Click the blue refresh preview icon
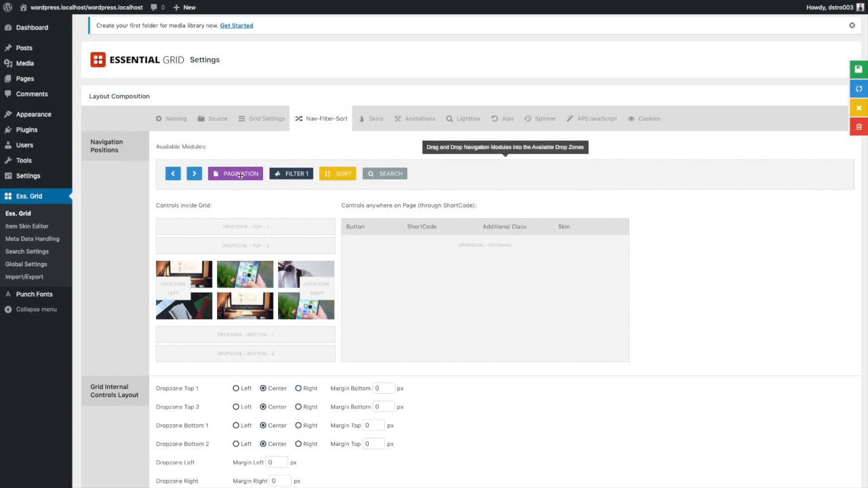The height and width of the screenshot is (488, 868). pyautogui.click(x=859, y=89)
